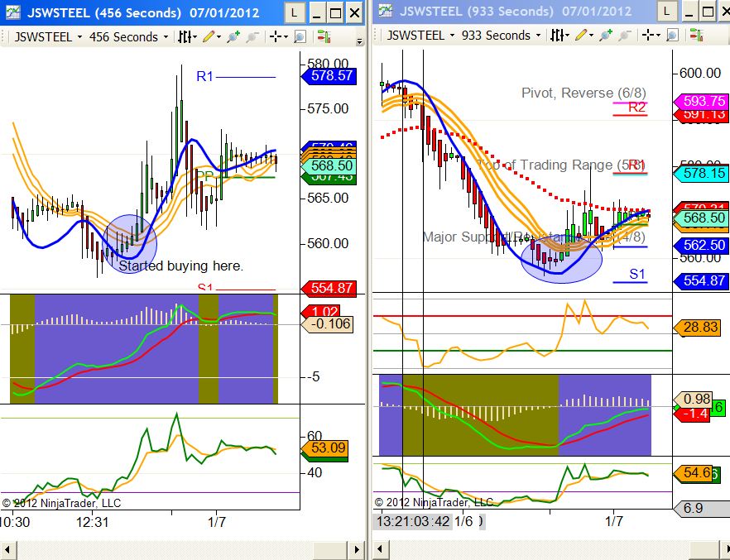Click left scroll arrow in 456 Seconds window
This screenshot has width=730, height=560.
coord(8,550)
